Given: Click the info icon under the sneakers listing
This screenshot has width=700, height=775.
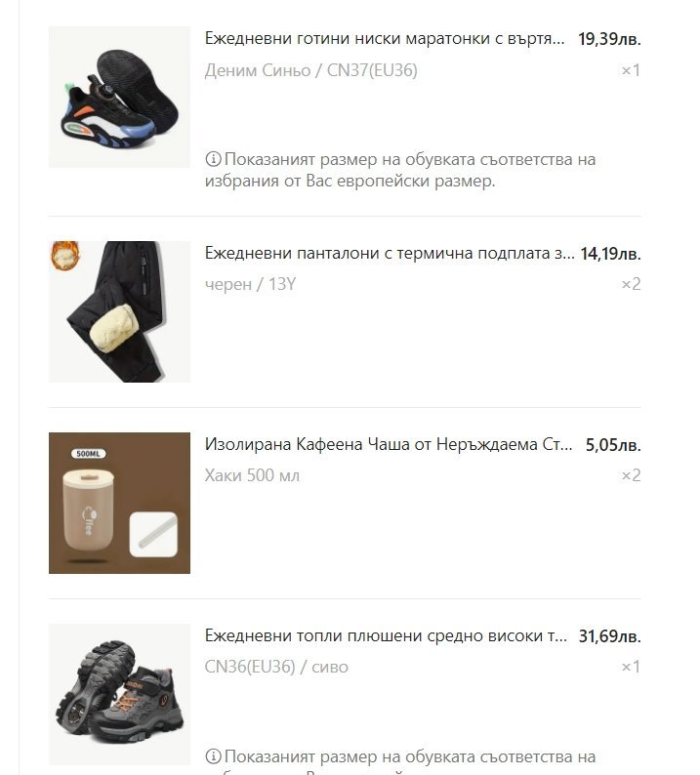Looking at the screenshot, I should (213, 159).
